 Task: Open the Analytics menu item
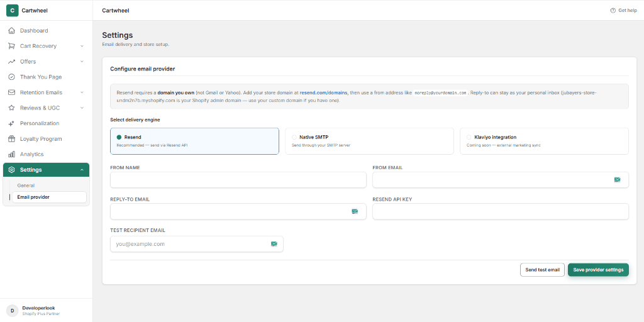coord(46,155)
